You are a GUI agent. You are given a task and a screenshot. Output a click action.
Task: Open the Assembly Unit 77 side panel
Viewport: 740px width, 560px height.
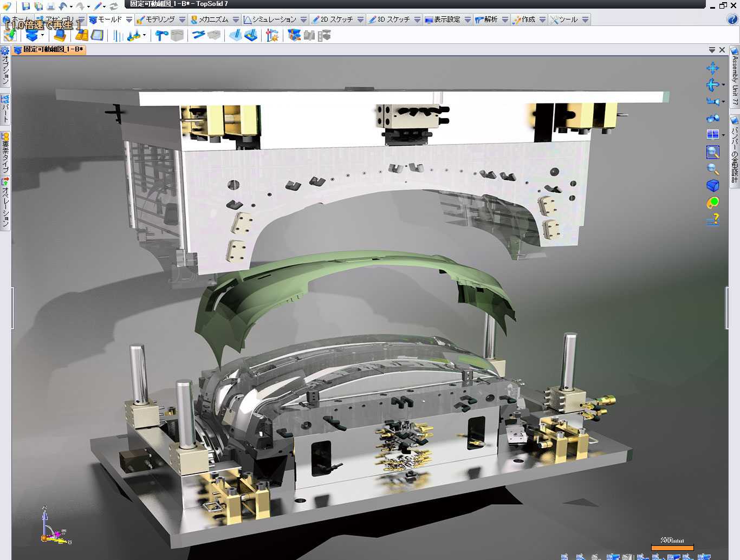[735, 76]
